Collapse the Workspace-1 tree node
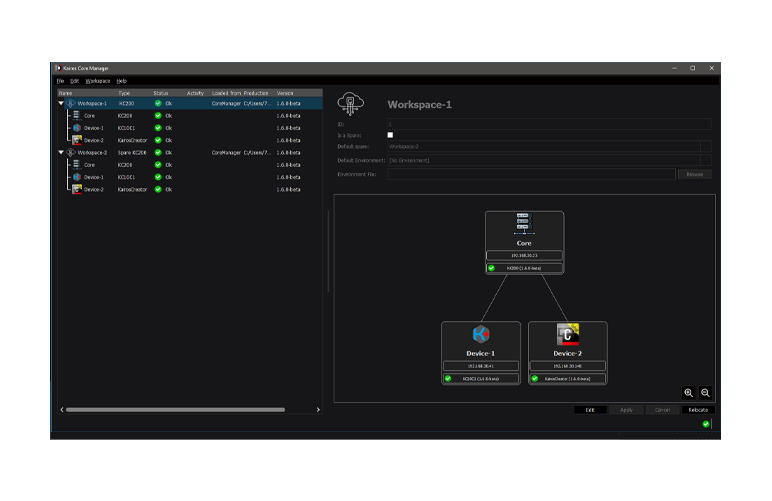The height and width of the screenshot is (501, 772). tap(61, 103)
